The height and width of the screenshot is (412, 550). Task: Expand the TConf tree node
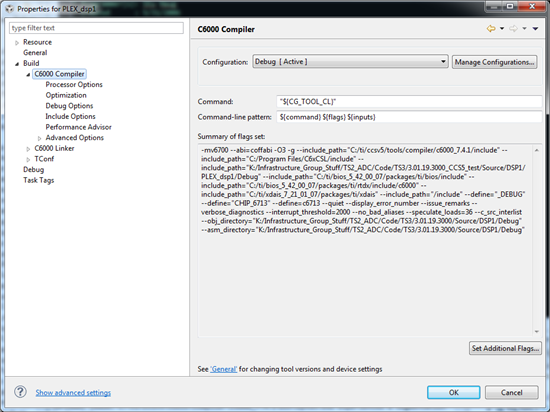[x=28, y=160]
